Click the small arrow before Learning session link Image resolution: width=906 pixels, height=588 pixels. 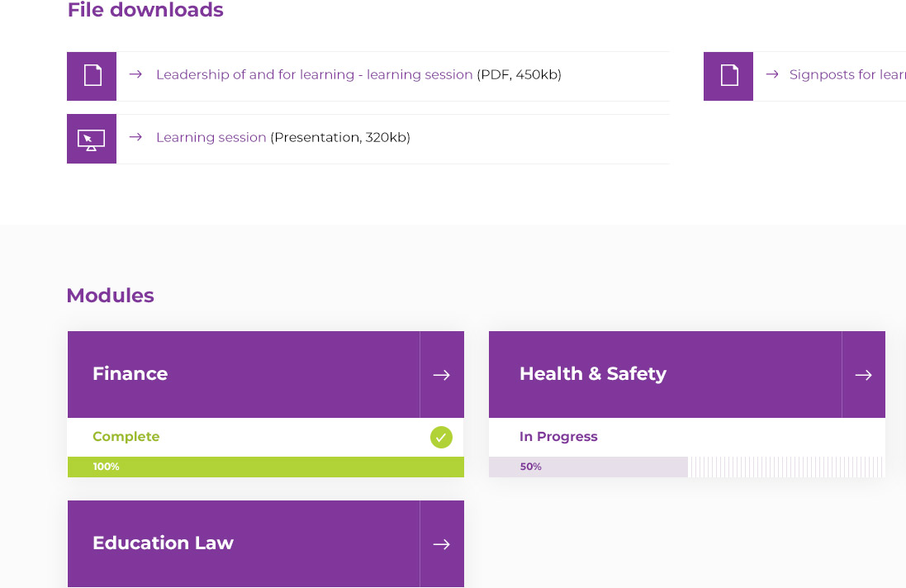[x=136, y=137]
